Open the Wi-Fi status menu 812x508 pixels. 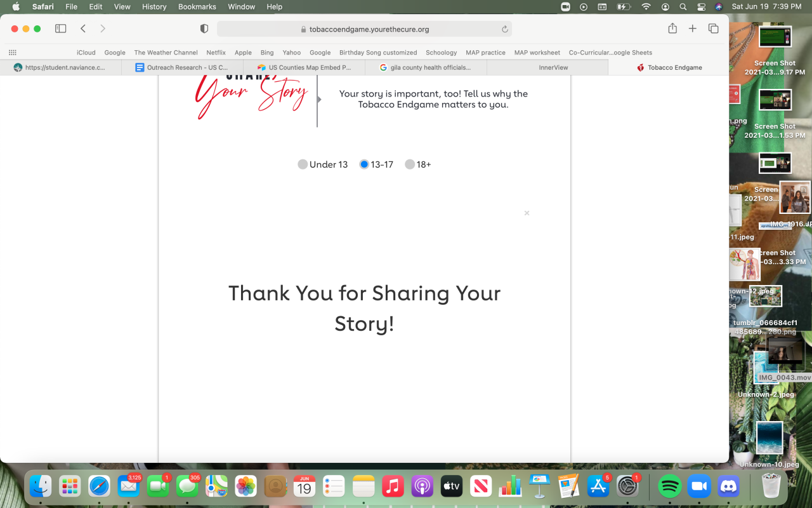coord(646,6)
